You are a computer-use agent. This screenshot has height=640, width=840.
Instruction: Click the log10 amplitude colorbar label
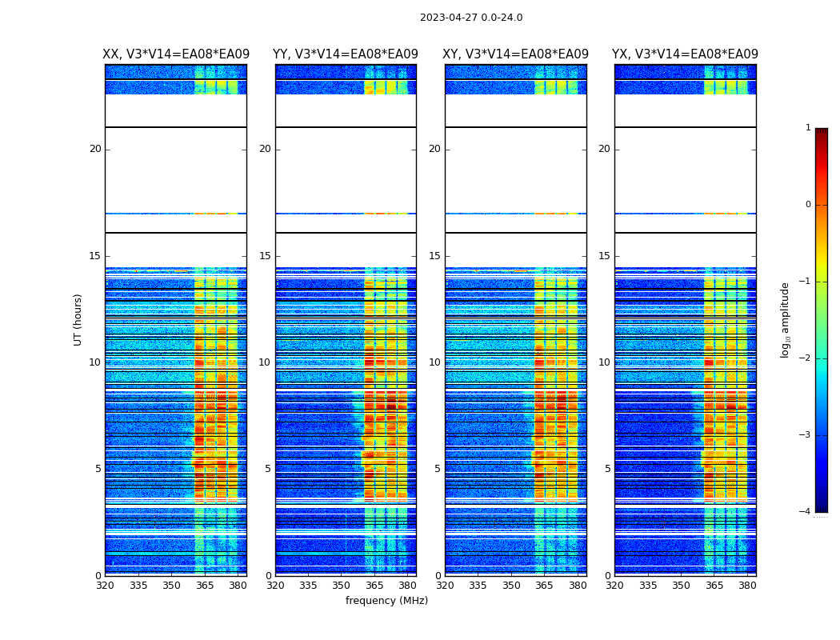[786, 319]
